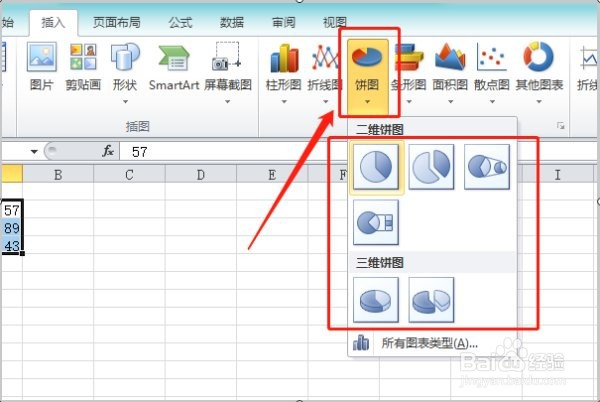This screenshot has height=402, width=600.
Task: Click the cell containing 89
Action: [x=11, y=228]
